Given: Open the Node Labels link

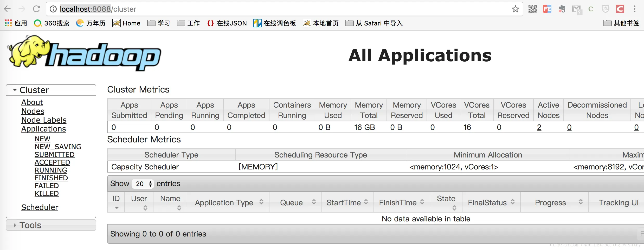Looking at the screenshot, I should pos(44,120).
